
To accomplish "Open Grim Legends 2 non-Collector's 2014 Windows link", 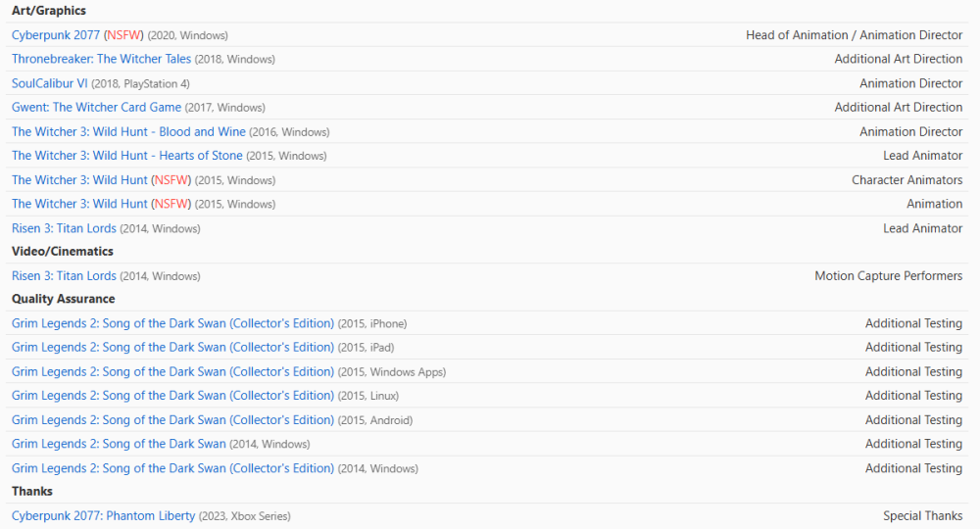I will click(x=119, y=444).
